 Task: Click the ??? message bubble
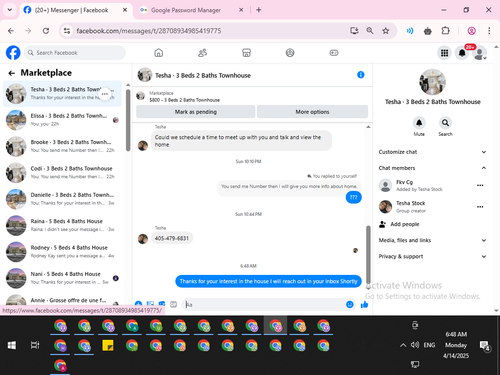[353, 197]
